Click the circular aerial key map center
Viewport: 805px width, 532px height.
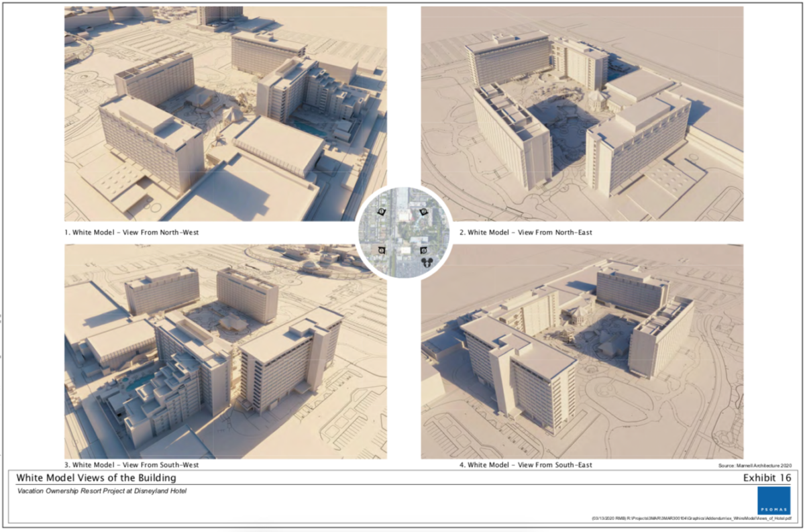[402, 232]
